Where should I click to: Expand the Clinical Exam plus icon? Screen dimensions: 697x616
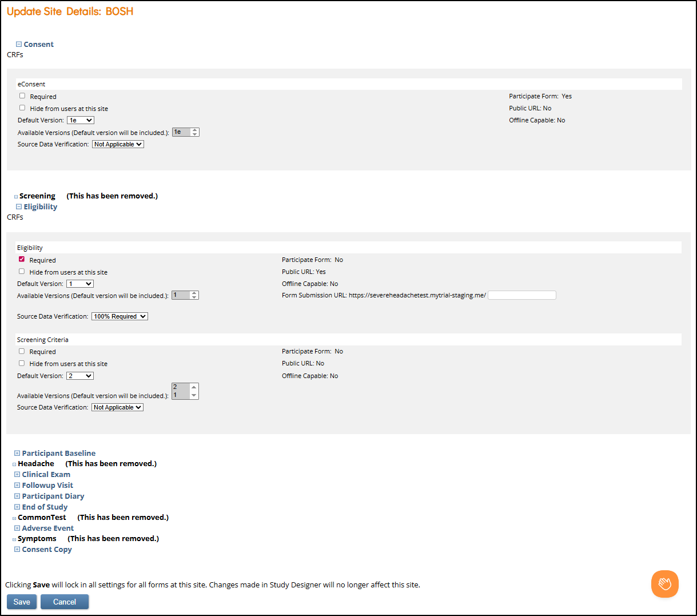point(17,474)
